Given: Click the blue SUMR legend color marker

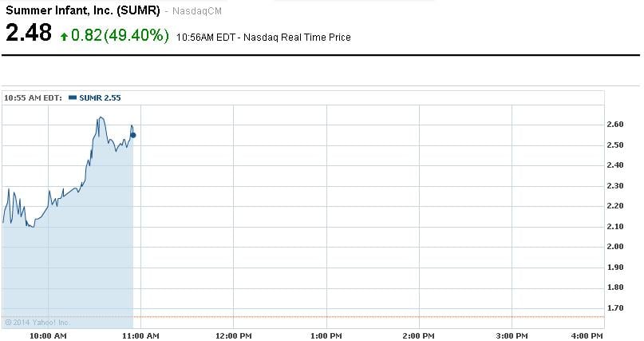Looking at the screenshot, I should pyautogui.click(x=73, y=97).
